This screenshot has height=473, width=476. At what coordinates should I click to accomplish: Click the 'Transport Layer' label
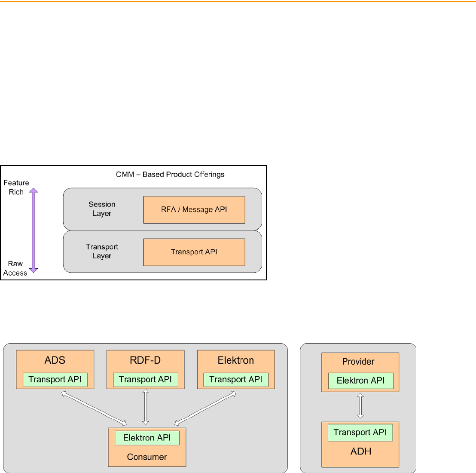click(102, 251)
